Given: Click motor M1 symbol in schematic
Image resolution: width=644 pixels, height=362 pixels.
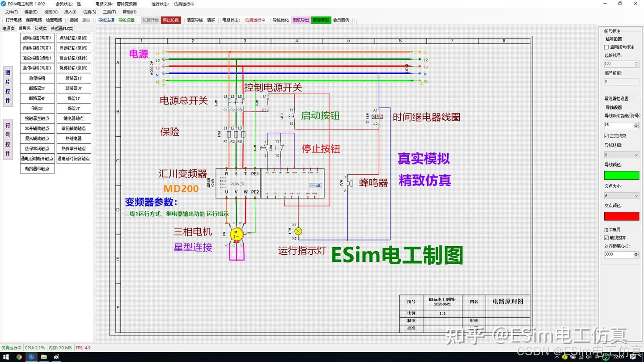Looking at the screenshot, I should [236, 234].
